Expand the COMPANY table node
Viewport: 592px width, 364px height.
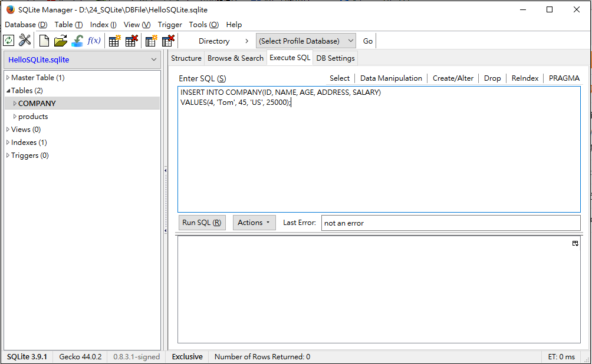point(15,103)
